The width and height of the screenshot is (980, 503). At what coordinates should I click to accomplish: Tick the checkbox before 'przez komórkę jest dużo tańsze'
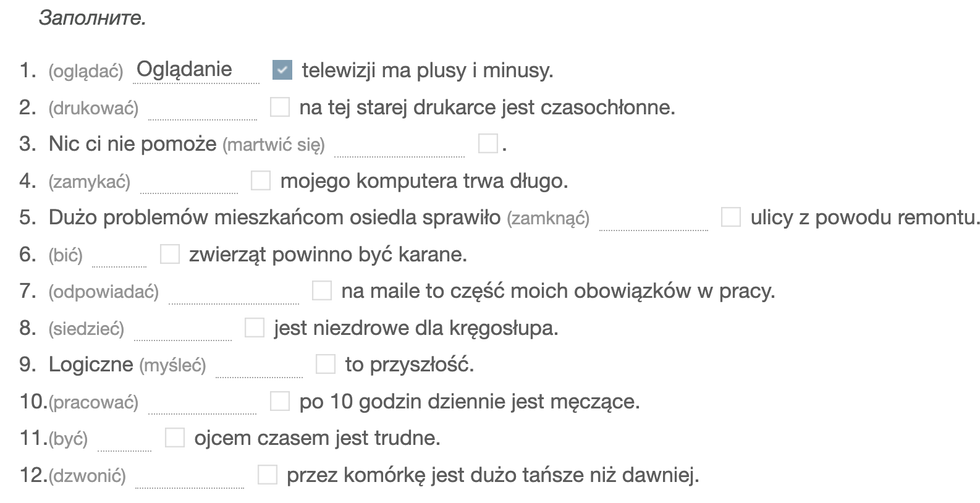268,475
